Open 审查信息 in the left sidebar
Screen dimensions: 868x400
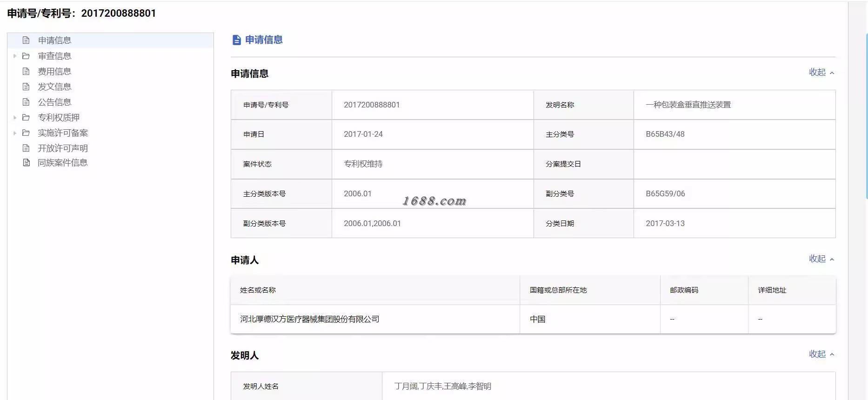(54, 56)
